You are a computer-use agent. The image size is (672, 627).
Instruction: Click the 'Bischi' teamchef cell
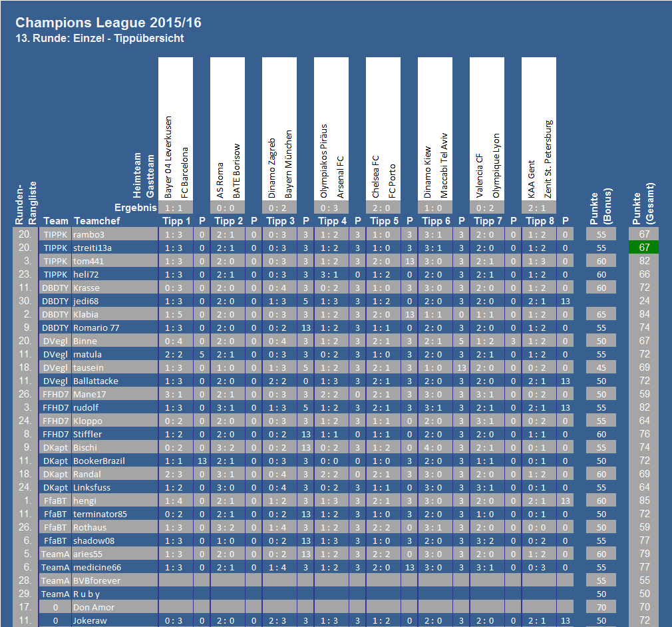(115, 447)
